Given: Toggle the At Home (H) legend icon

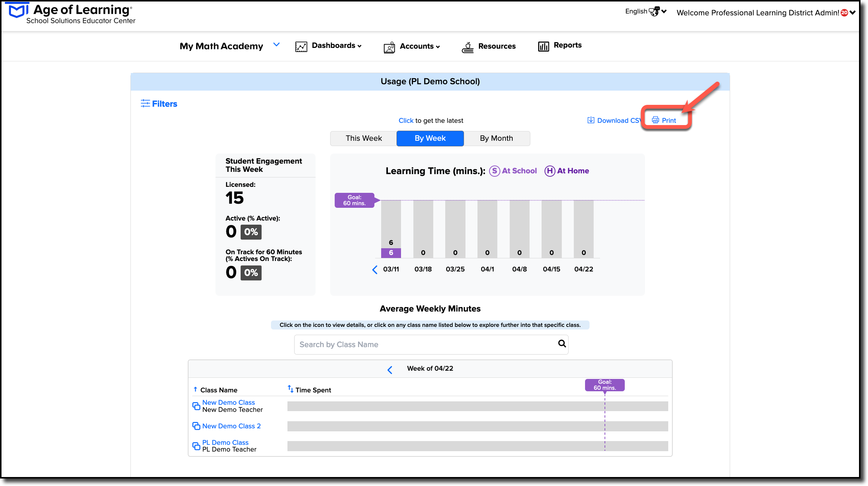Looking at the screenshot, I should 549,171.
